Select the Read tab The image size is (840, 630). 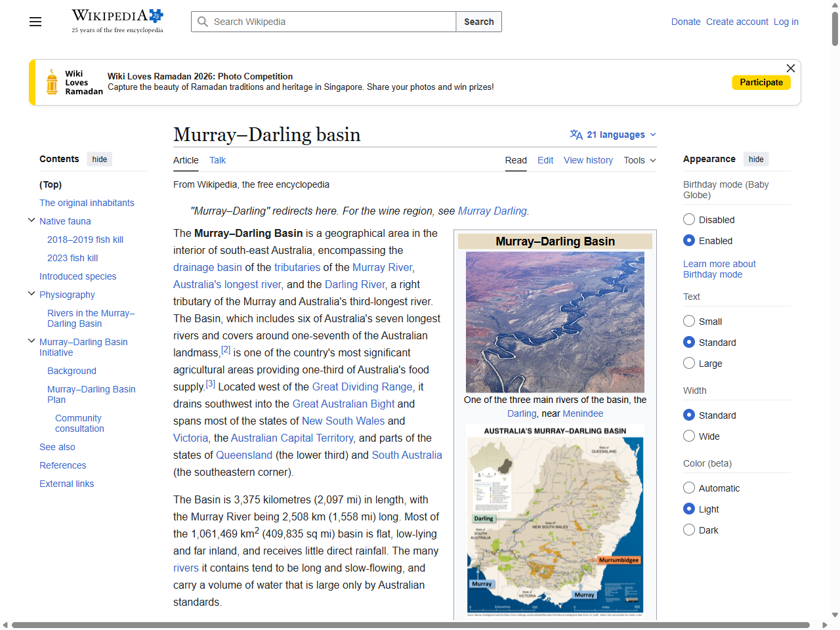coord(516,160)
